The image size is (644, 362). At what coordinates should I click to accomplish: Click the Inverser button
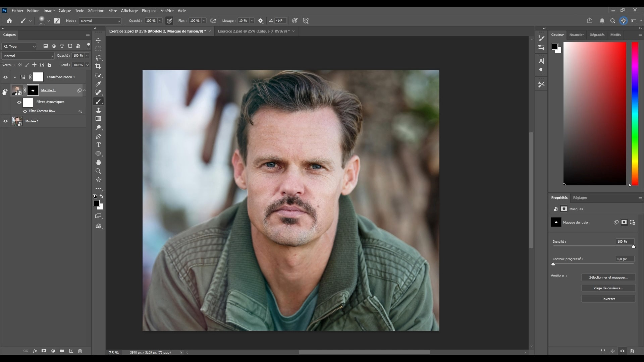click(608, 299)
